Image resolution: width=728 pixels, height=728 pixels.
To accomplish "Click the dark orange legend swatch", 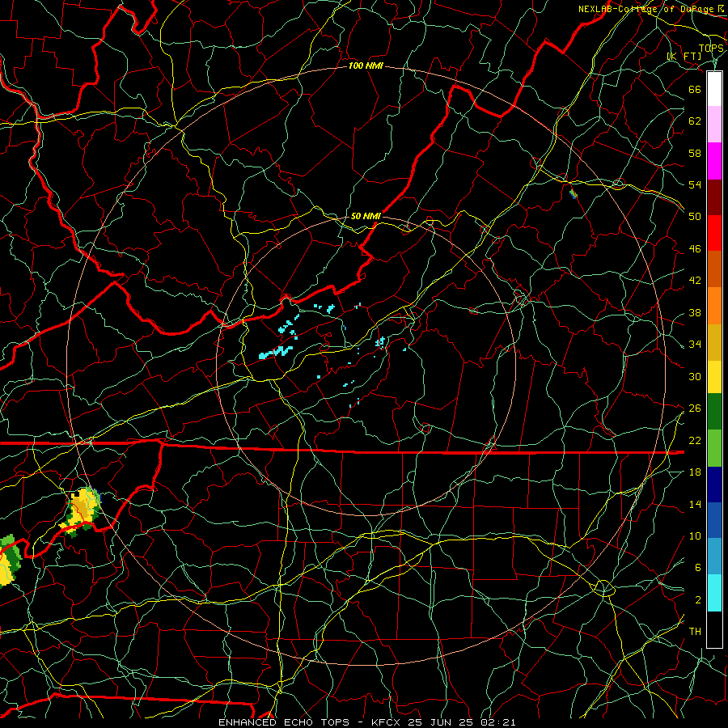I will pos(714,269).
